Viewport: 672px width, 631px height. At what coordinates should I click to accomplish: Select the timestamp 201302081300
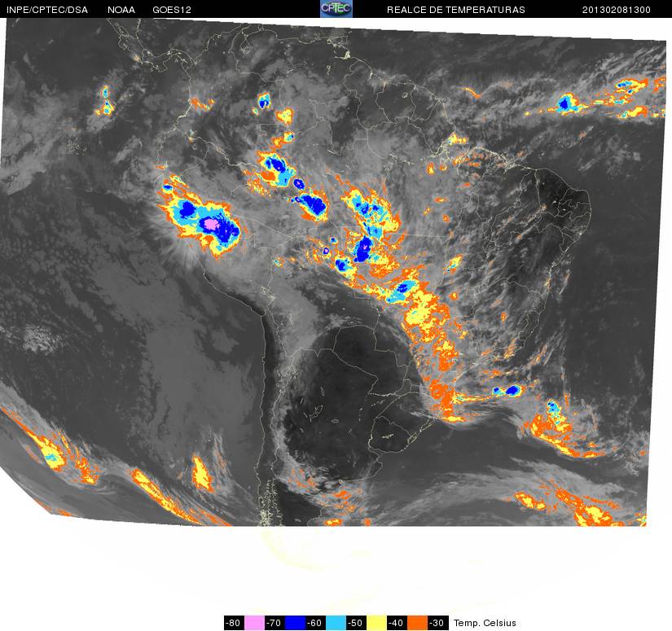point(617,10)
